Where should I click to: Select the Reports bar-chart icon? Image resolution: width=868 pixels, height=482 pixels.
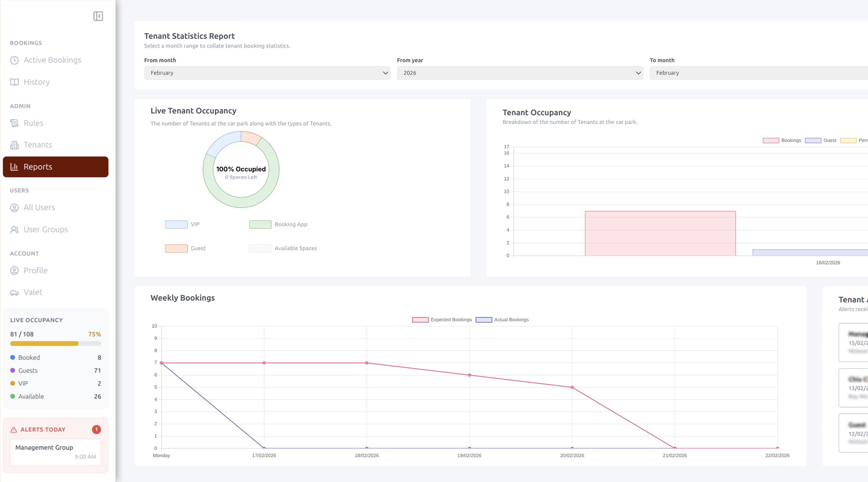(x=14, y=167)
